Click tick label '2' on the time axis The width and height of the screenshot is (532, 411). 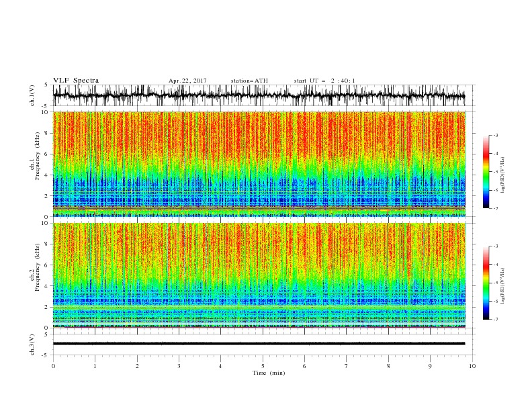coord(137,366)
